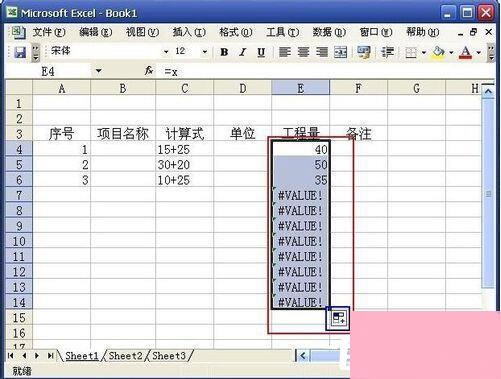The width and height of the screenshot is (501, 379).
Task: Open the 格式(O) menu
Action: (236, 32)
